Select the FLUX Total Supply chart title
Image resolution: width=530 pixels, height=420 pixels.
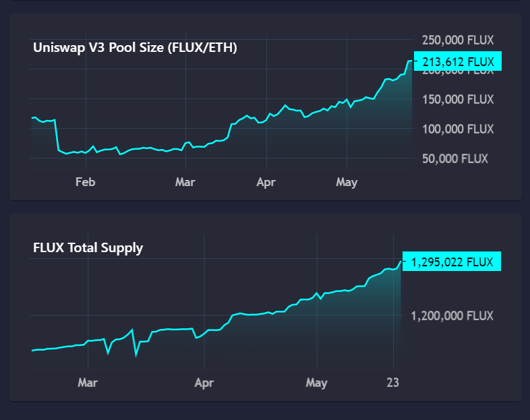pos(88,247)
